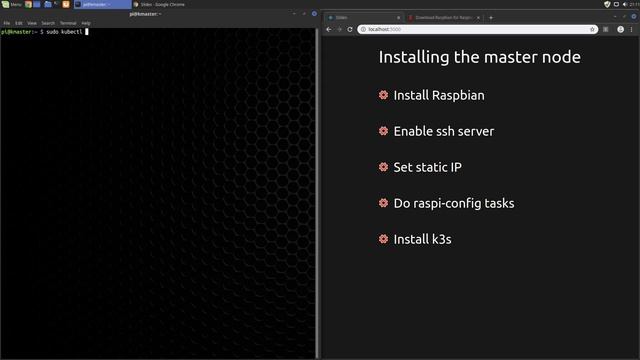Click the 'Install k3s' bullet text
This screenshot has width=640, height=360.
(x=422, y=239)
